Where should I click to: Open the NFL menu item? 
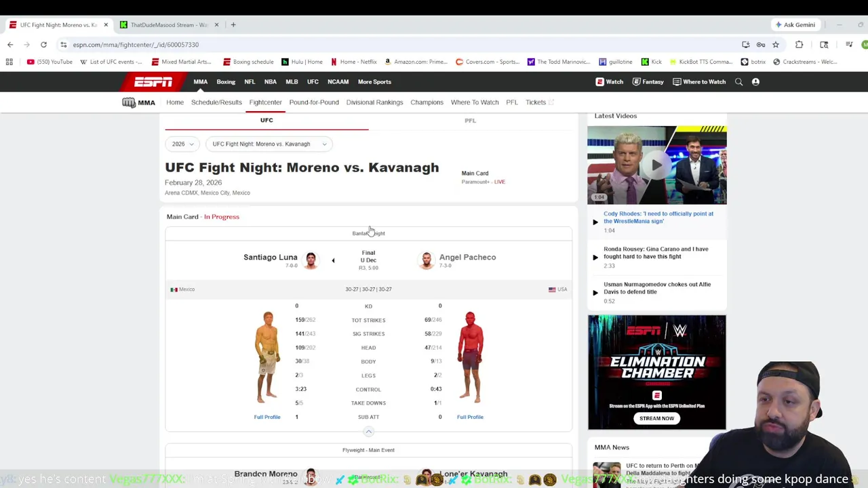tap(250, 82)
